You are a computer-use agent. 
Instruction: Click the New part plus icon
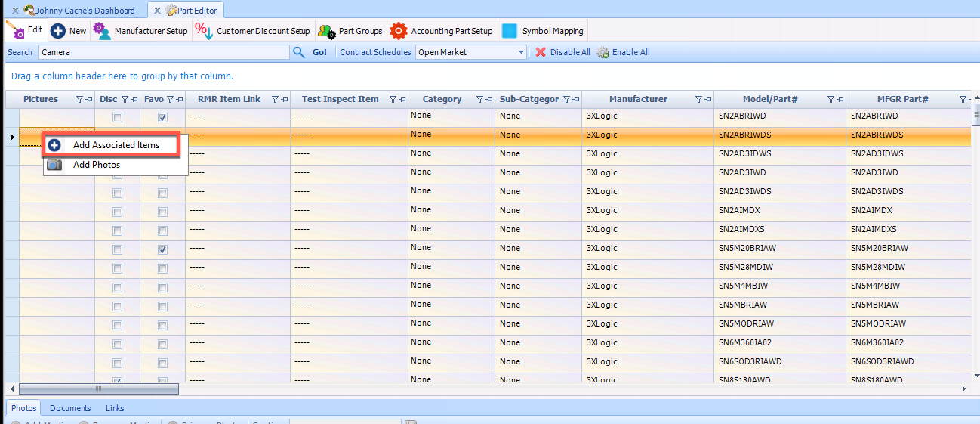tap(58, 31)
